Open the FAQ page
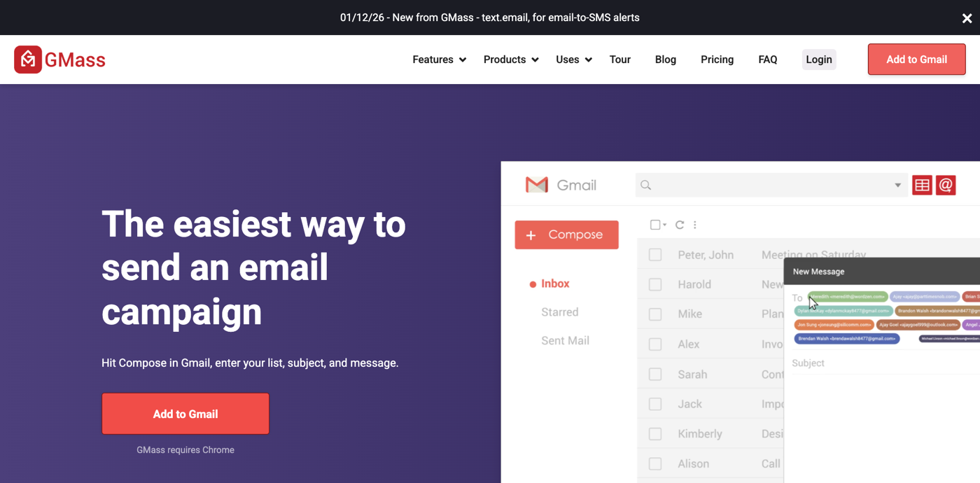Viewport: 980px width, 483px height. click(x=768, y=59)
